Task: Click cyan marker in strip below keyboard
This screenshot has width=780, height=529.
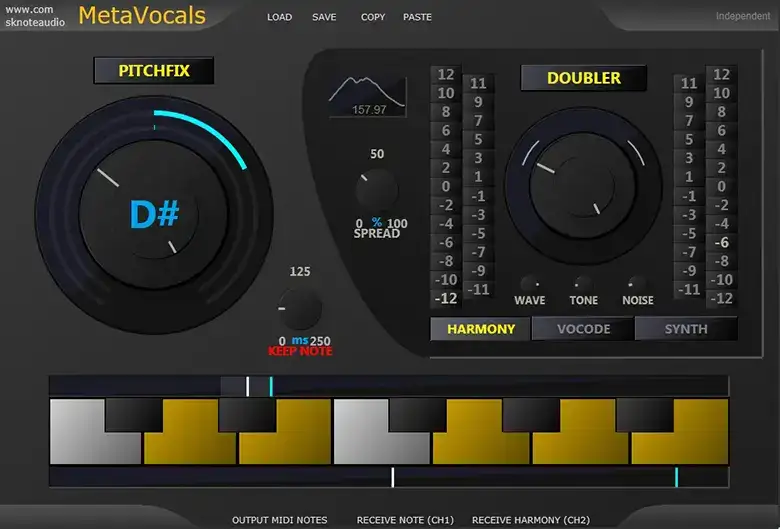Action: (x=676, y=477)
